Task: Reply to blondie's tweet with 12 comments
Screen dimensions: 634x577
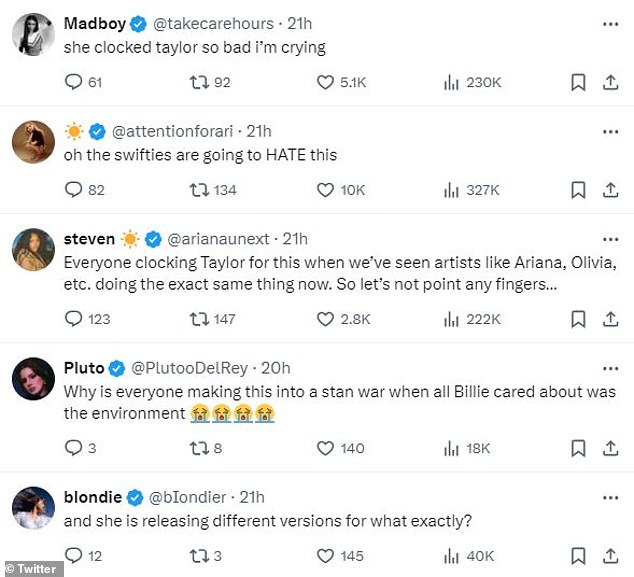Action: (74, 556)
